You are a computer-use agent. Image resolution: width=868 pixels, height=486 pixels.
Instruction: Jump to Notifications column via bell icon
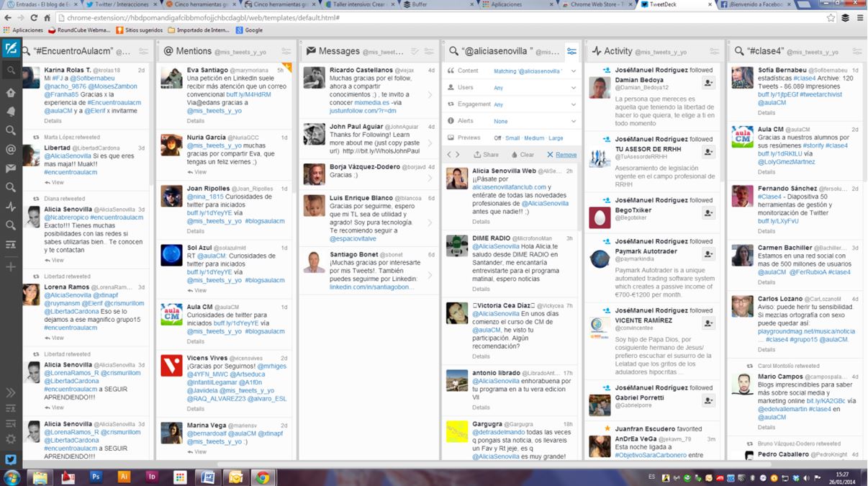click(x=11, y=112)
